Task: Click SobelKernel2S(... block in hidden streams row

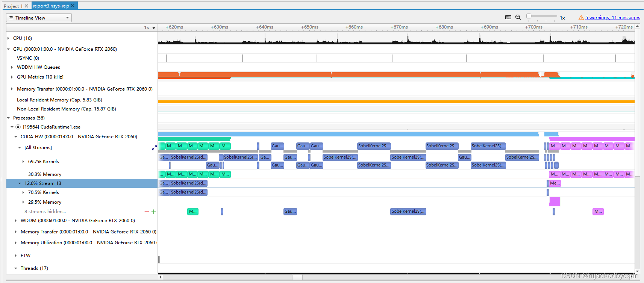Action: (x=408, y=212)
